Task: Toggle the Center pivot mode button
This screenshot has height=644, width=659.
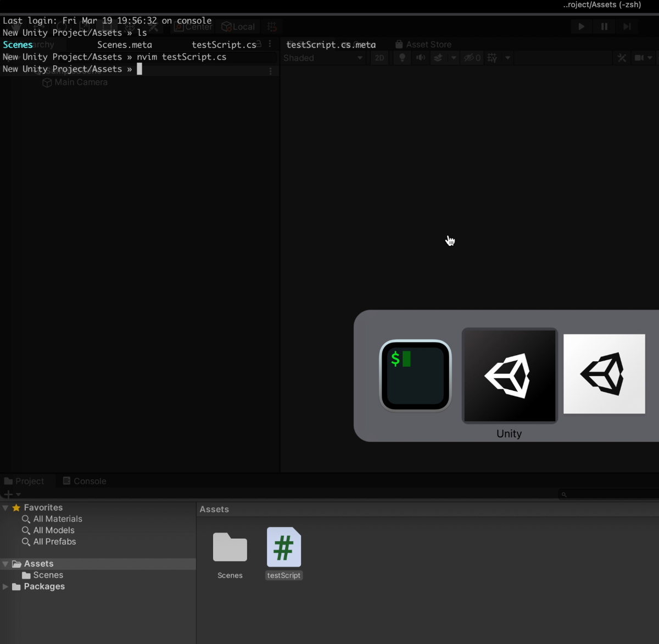Action: [x=193, y=26]
